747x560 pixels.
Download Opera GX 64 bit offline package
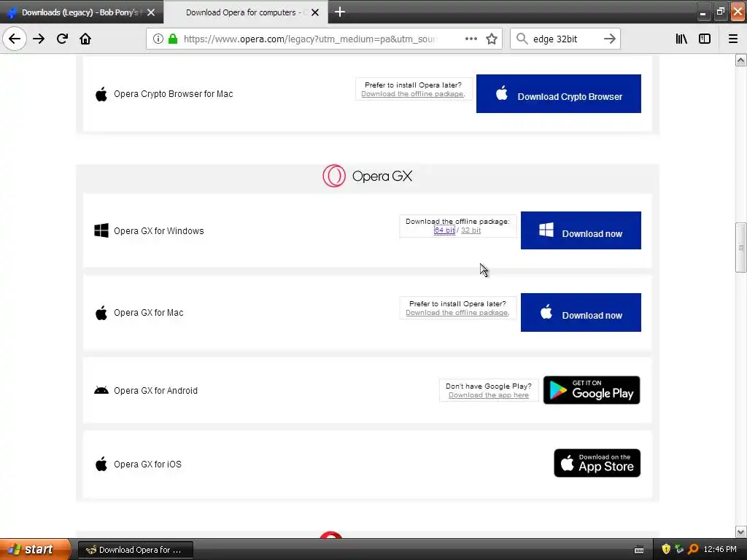[444, 230]
